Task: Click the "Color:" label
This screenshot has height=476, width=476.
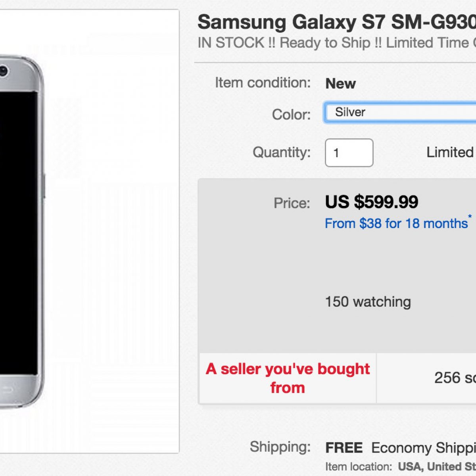Action: click(291, 115)
